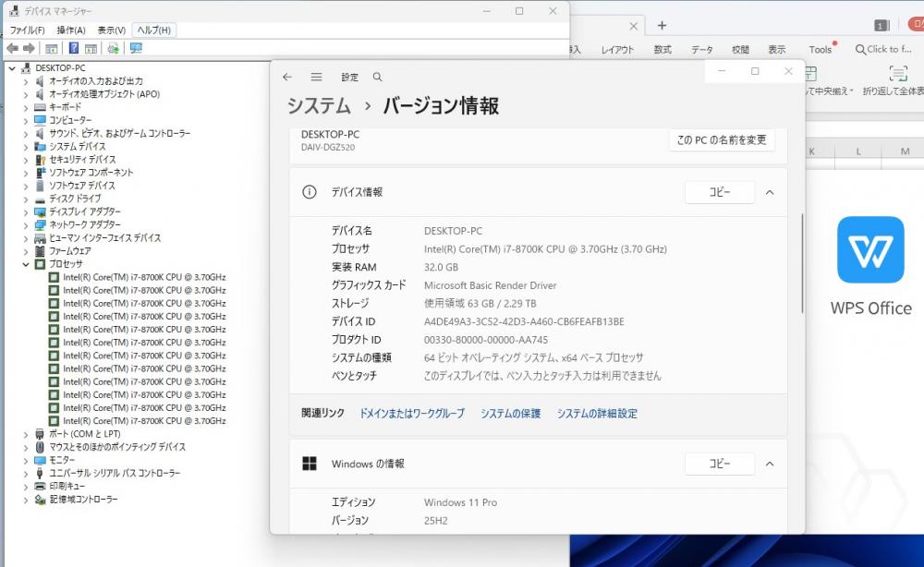
Task: Collapse the DESKTOP-PC root node
Action: (12, 68)
